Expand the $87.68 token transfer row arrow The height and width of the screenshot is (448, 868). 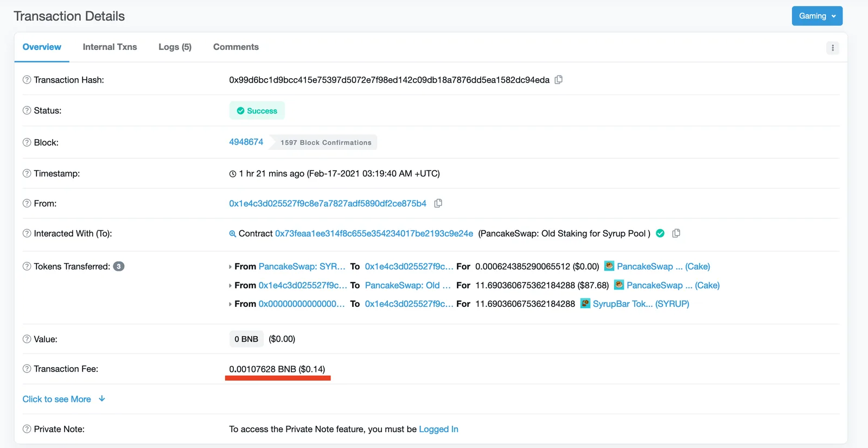[231, 285]
